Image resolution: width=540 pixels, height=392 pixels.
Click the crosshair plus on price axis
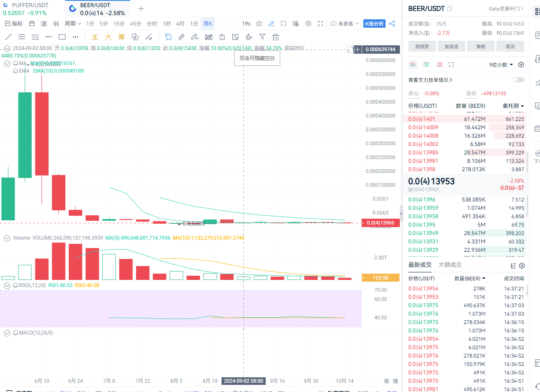click(x=357, y=50)
